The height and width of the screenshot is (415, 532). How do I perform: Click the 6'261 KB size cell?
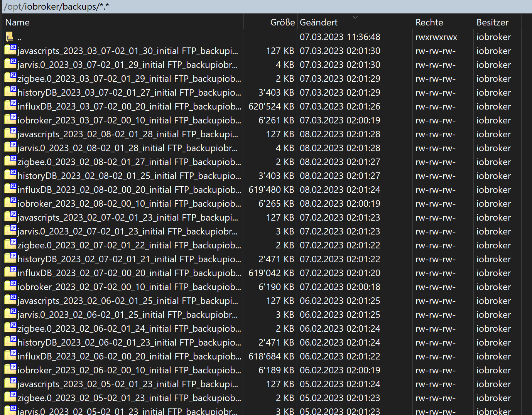click(276, 120)
